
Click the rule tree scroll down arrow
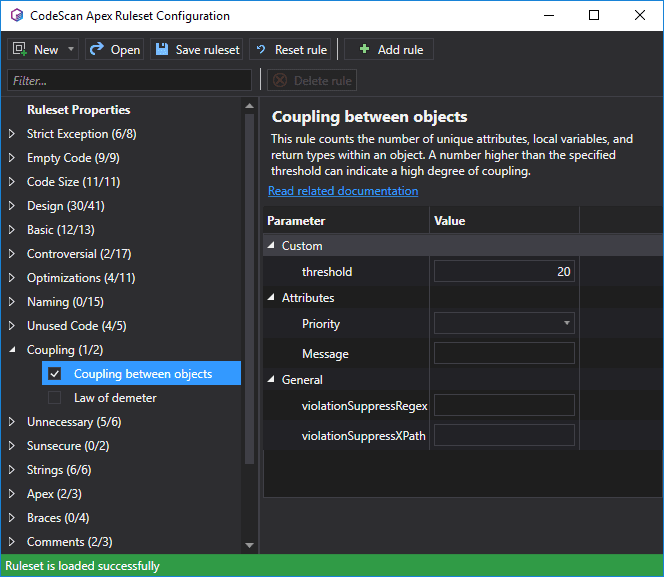tap(249, 545)
